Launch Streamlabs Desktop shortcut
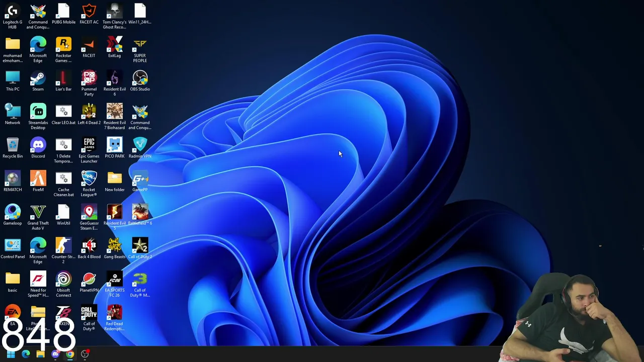 [38, 117]
